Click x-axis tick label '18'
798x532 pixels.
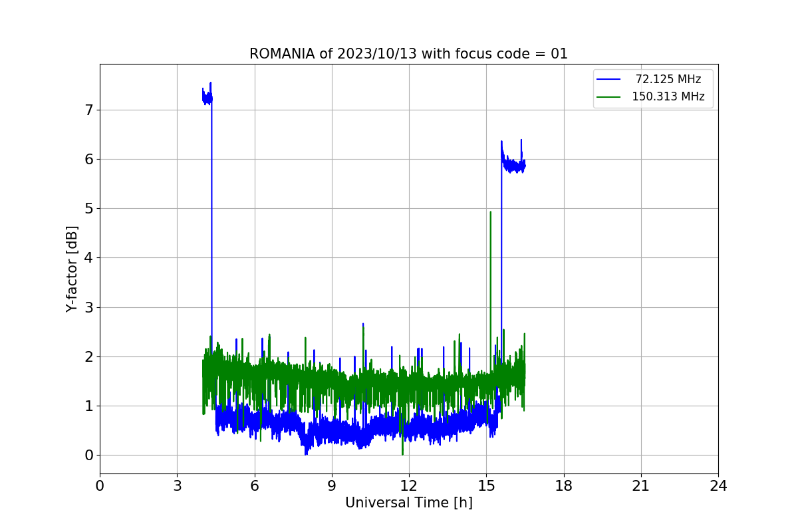tap(564, 486)
